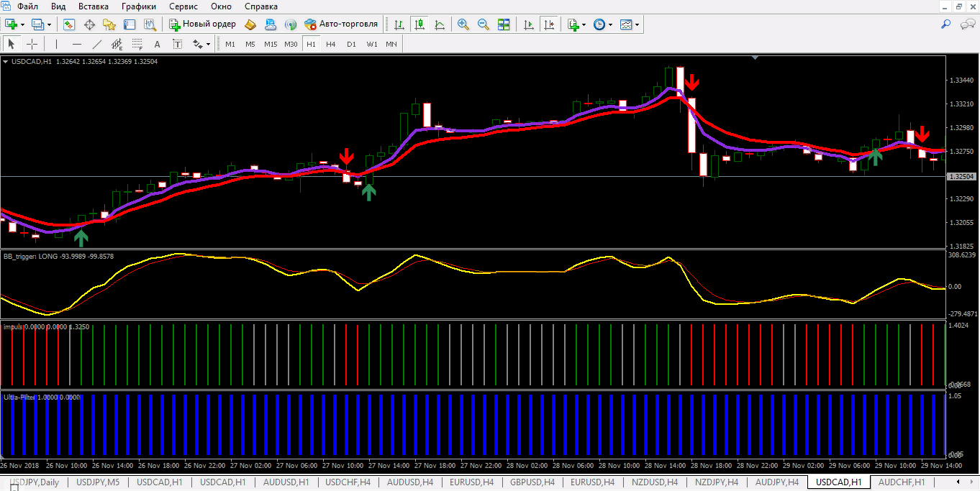Viewport: 980px width, 491px height.
Task: Select the trendline drawing tool
Action: click(97, 44)
